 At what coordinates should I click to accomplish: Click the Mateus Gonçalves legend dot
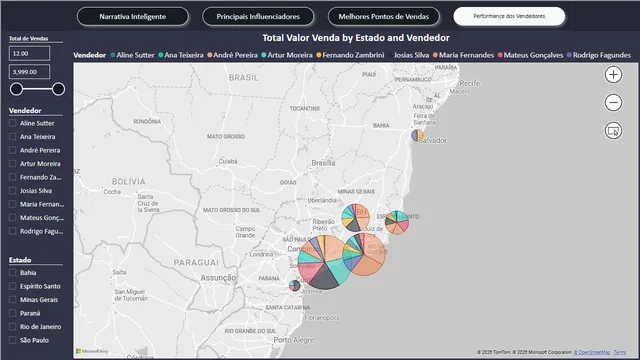pos(500,55)
